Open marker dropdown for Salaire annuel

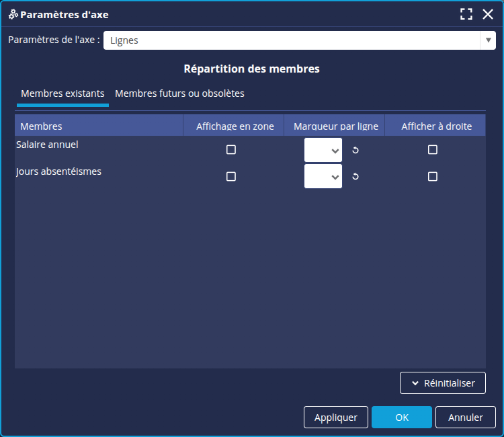click(323, 150)
